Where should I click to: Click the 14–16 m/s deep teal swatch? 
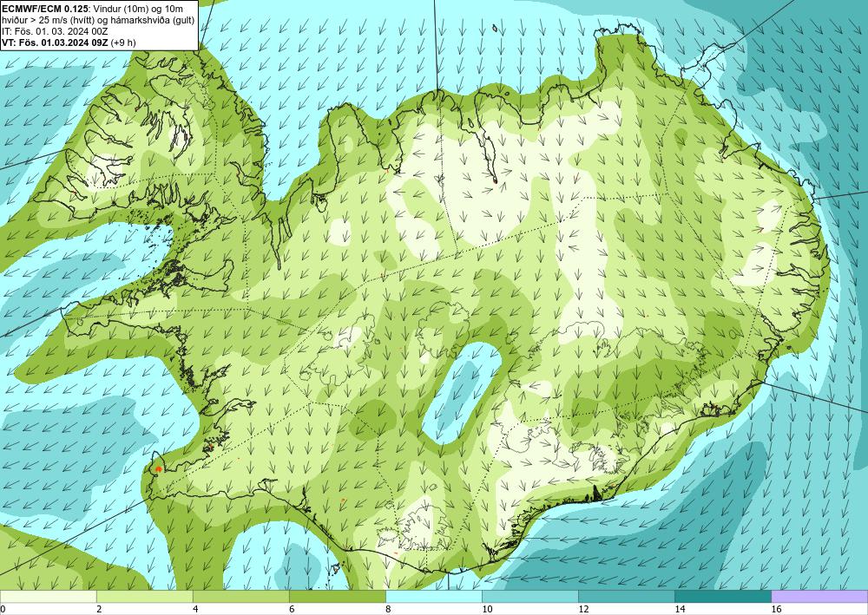tap(723, 596)
